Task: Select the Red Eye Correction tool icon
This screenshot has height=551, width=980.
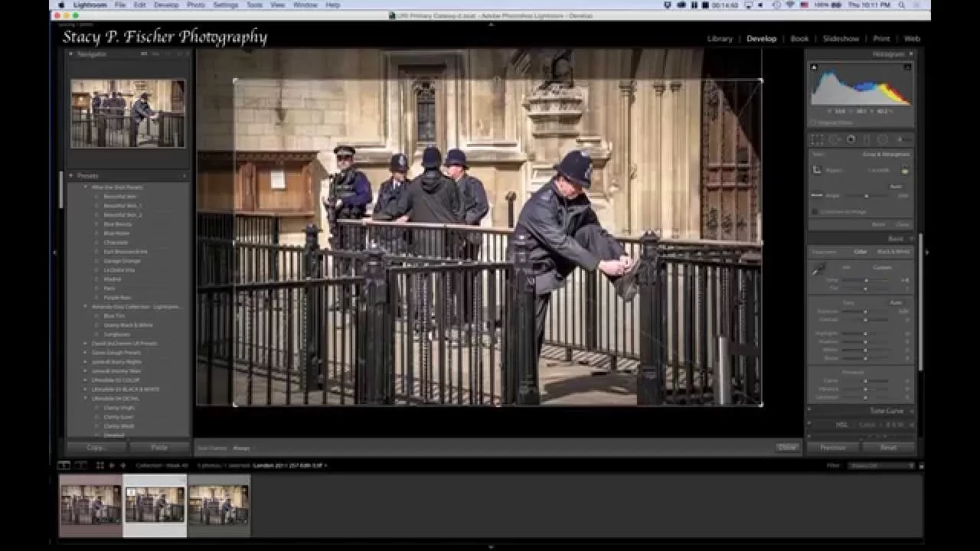Action: (x=850, y=139)
